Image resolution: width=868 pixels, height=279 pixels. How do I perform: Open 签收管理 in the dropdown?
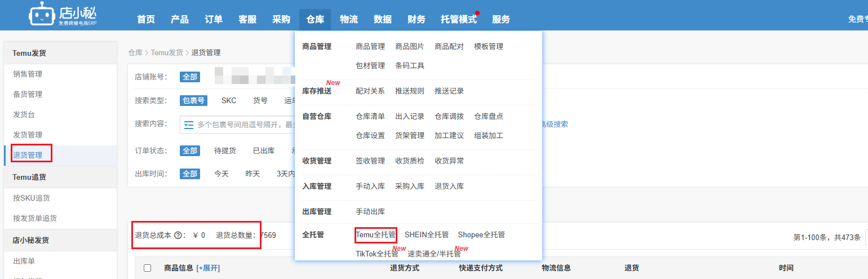pyautogui.click(x=370, y=161)
